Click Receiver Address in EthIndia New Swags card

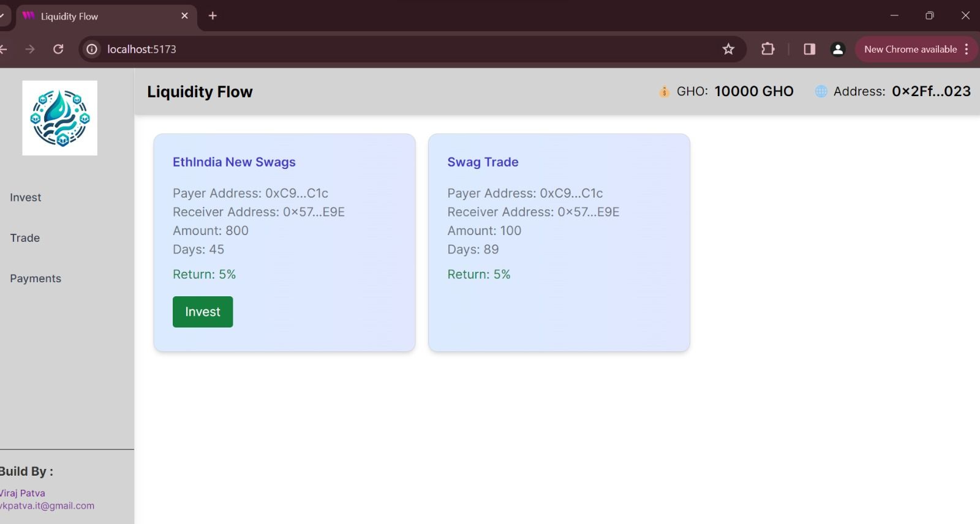pyautogui.click(x=258, y=212)
